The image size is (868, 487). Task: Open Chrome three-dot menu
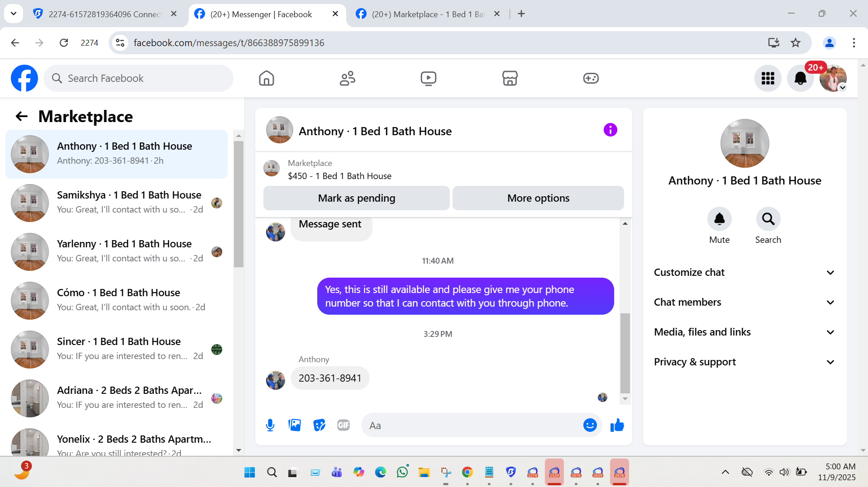pos(854,43)
